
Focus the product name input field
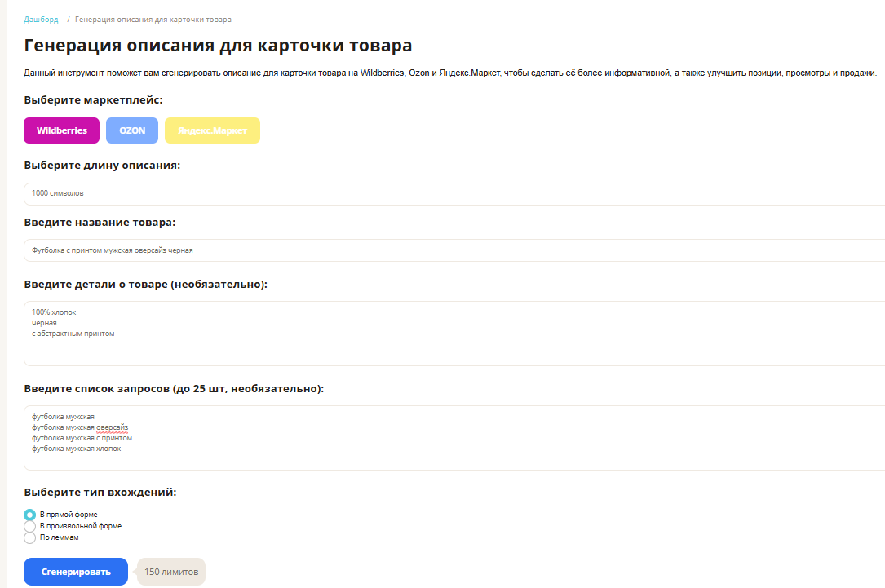[x=454, y=250]
